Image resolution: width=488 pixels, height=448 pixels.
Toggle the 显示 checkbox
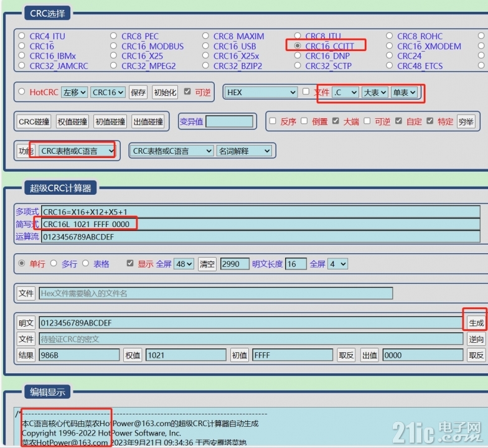pyautogui.click(x=130, y=263)
